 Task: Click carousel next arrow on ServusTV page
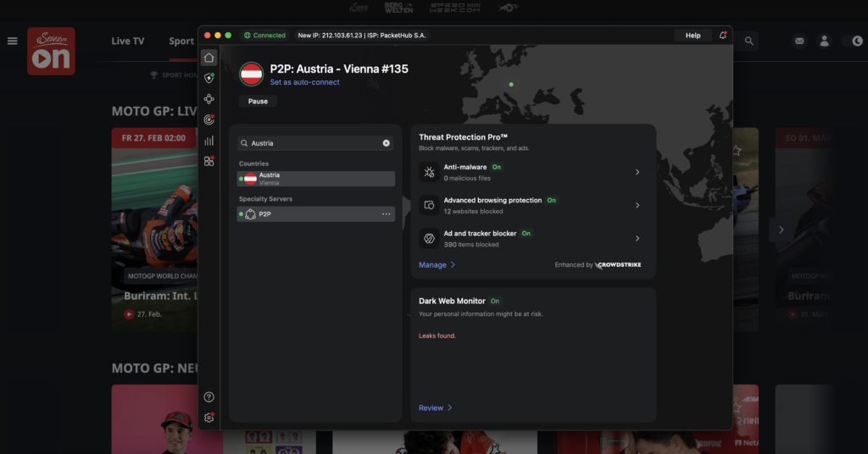781,230
